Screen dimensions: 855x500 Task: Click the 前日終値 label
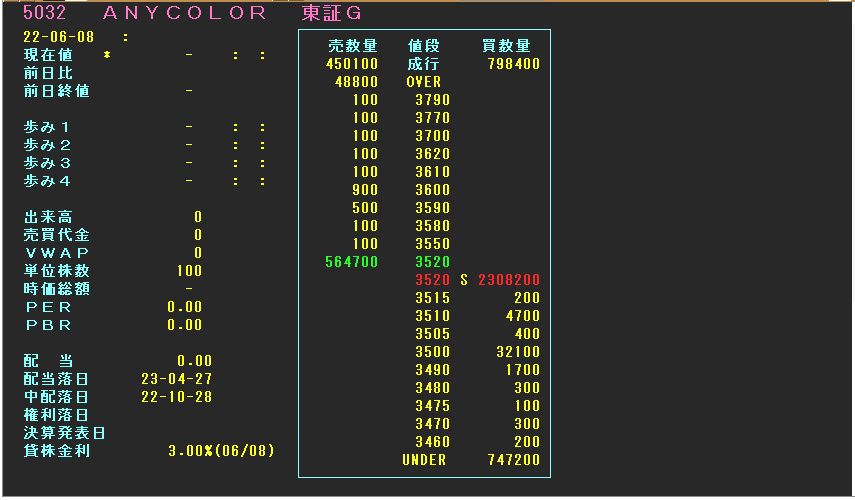(56, 91)
